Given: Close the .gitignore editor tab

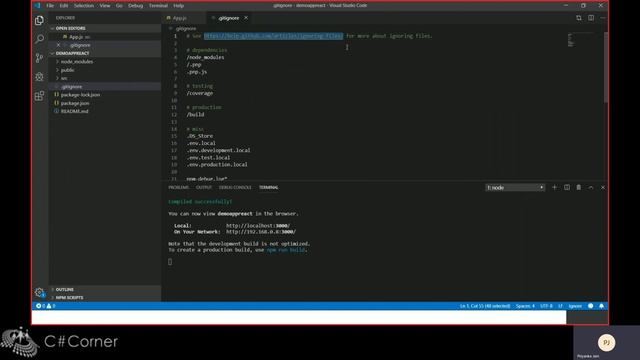Looking at the screenshot, I should (246, 18).
